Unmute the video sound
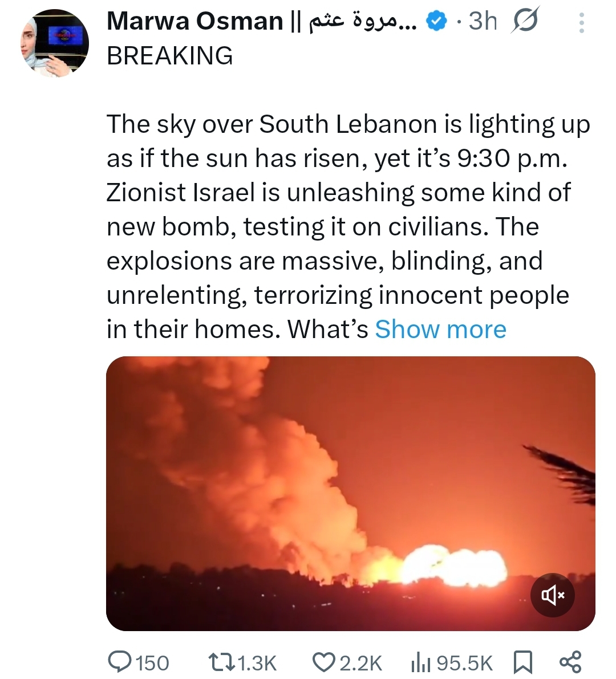 tap(552, 596)
